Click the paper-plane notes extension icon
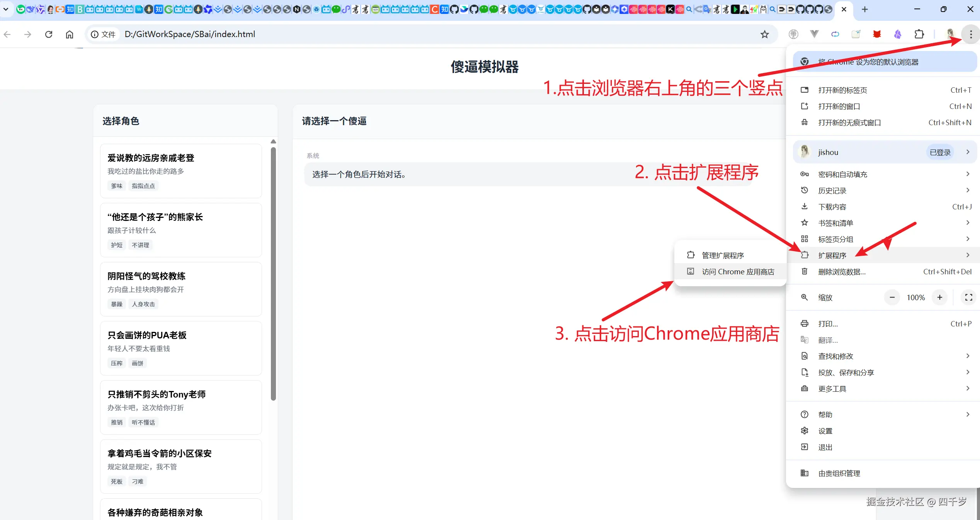The image size is (980, 520). tap(856, 34)
